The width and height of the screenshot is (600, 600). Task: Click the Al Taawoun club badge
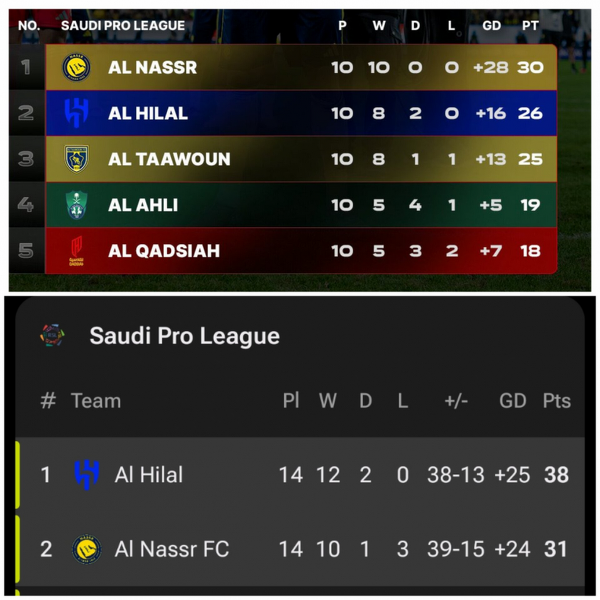point(77,159)
